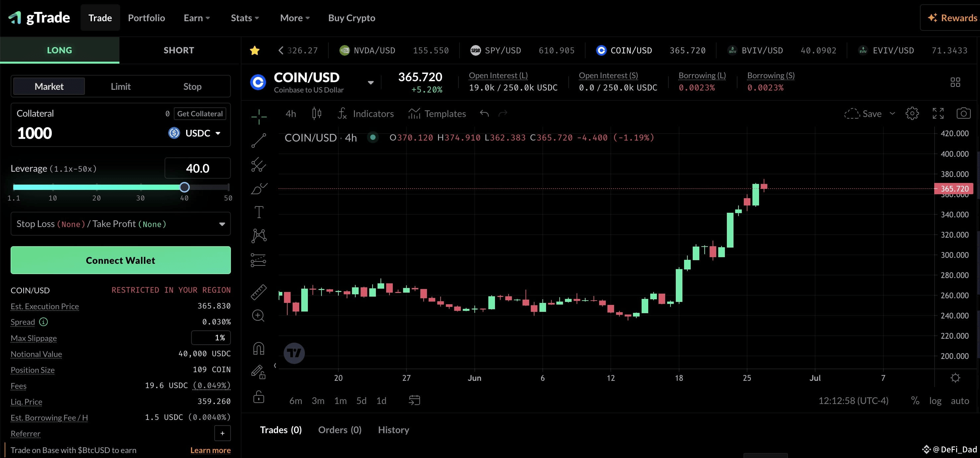Open the prediction and measurement tools
The height and width of the screenshot is (458, 980).
[259, 260]
